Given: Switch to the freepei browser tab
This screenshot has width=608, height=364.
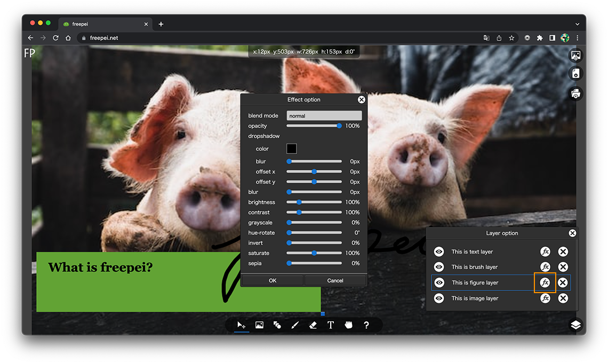Looking at the screenshot, I should click(106, 24).
